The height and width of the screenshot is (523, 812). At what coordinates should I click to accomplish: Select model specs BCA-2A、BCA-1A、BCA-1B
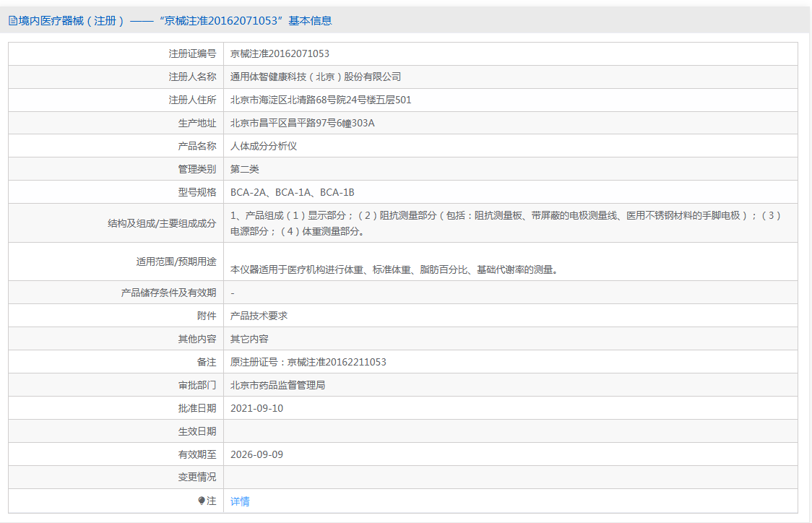coord(292,193)
